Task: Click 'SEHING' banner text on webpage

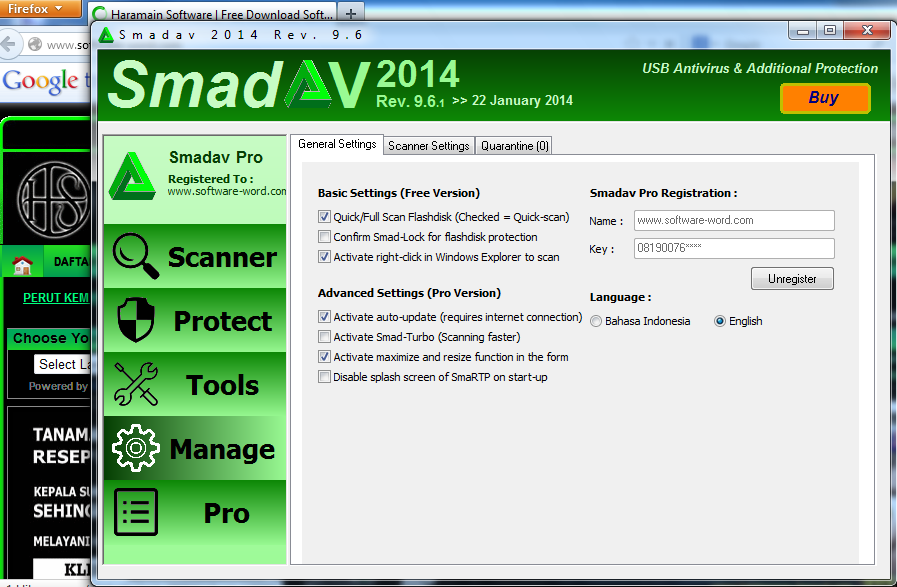Action: coord(62,511)
